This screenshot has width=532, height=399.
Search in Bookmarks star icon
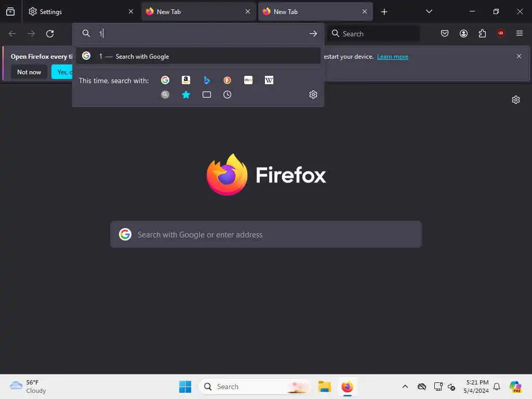click(x=186, y=95)
